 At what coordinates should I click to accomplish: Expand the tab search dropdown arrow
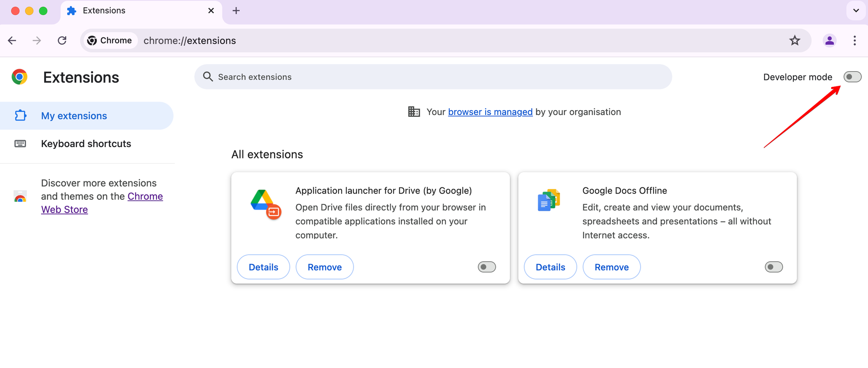coord(856,10)
